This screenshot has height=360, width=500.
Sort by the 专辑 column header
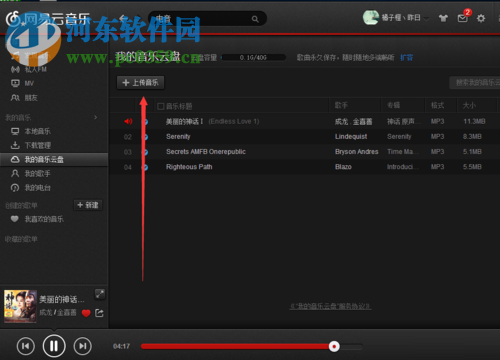pos(393,105)
